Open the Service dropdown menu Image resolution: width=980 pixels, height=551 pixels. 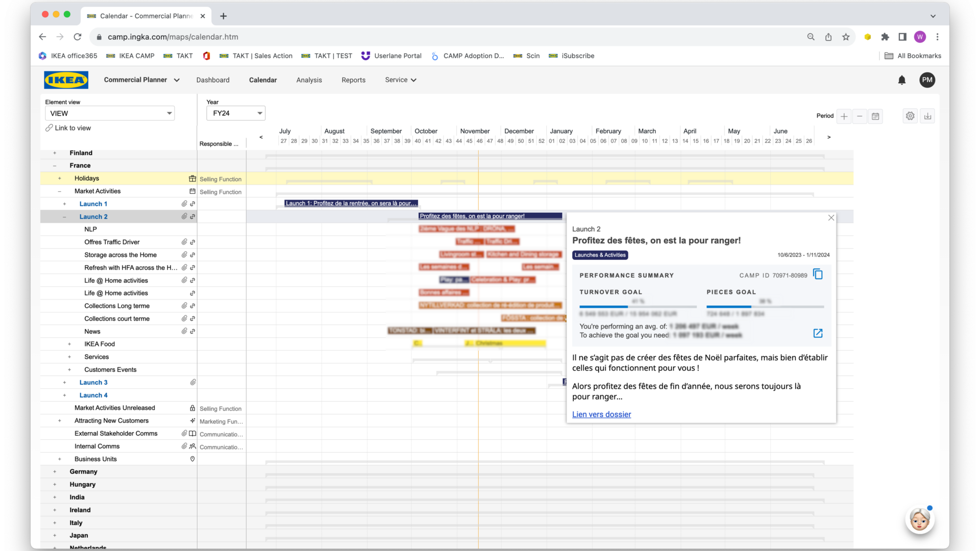(x=401, y=80)
